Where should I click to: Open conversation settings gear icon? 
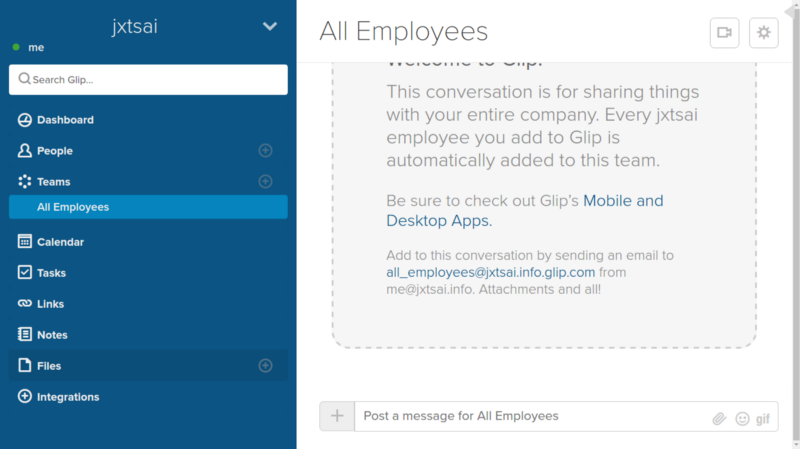(x=764, y=32)
